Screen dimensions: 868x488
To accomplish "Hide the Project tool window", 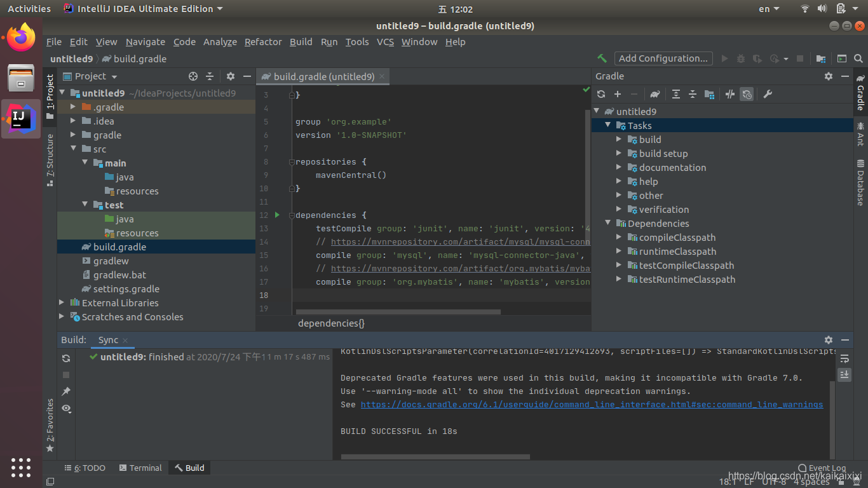I will tap(247, 76).
